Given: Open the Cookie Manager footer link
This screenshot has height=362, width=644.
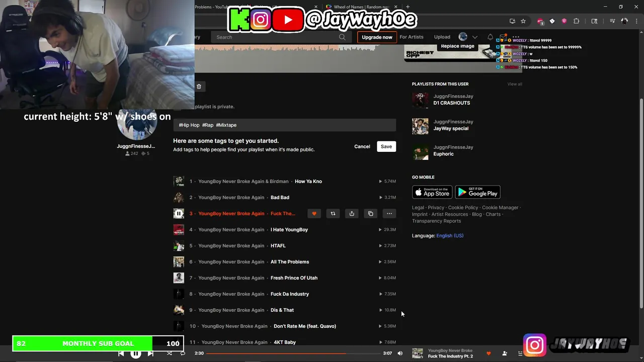Looking at the screenshot, I should pos(500,208).
